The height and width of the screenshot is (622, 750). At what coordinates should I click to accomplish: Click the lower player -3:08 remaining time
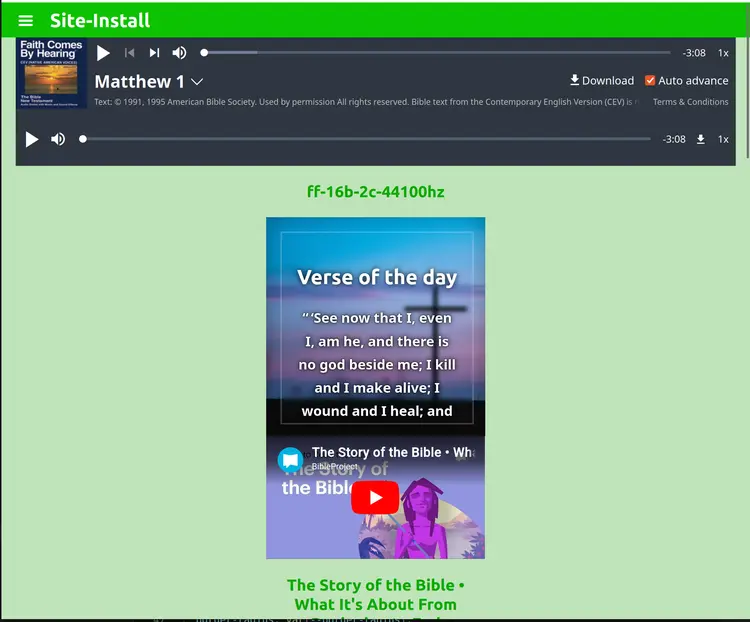(x=673, y=139)
